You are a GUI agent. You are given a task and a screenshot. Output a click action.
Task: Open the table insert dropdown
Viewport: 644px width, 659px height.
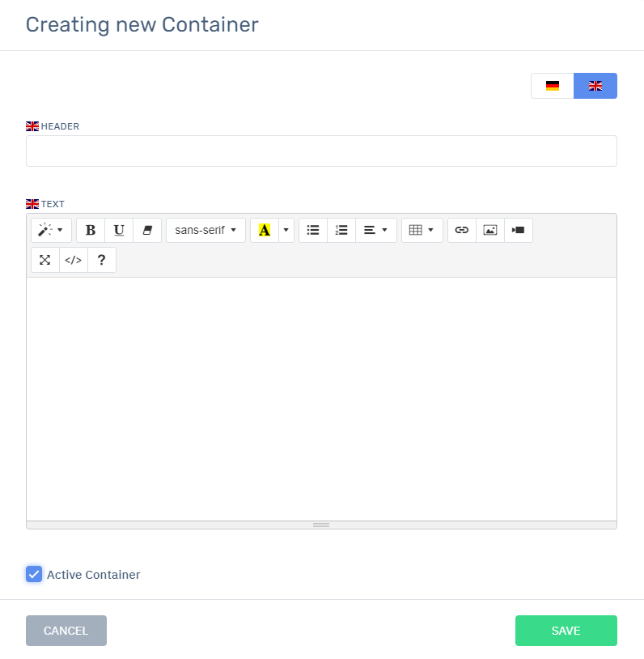(x=422, y=230)
